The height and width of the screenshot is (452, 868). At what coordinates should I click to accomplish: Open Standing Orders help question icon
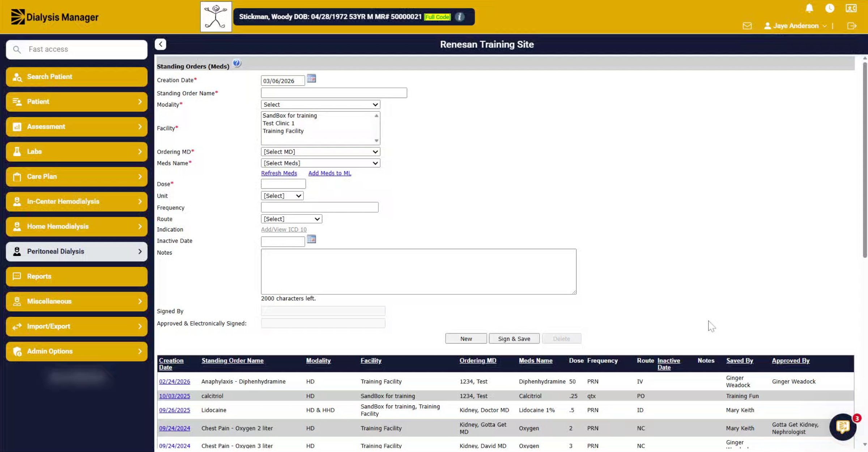coord(237,63)
